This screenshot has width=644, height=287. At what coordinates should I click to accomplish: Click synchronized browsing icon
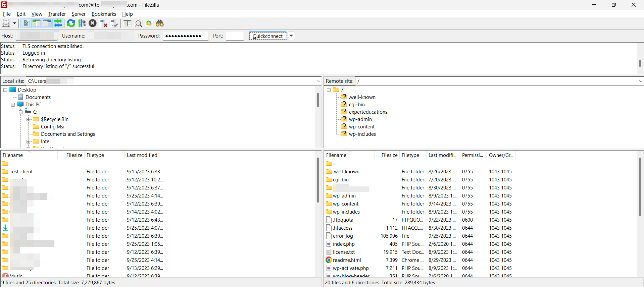(x=149, y=23)
